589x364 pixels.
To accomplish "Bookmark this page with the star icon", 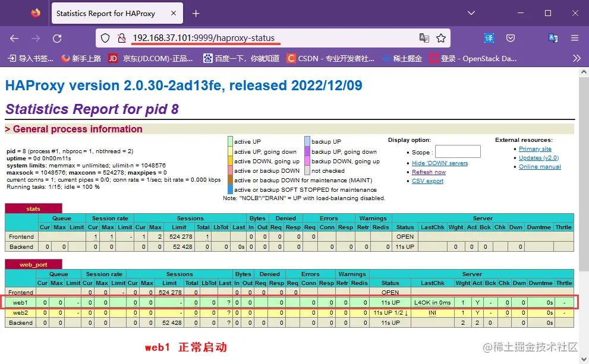I will (441, 37).
